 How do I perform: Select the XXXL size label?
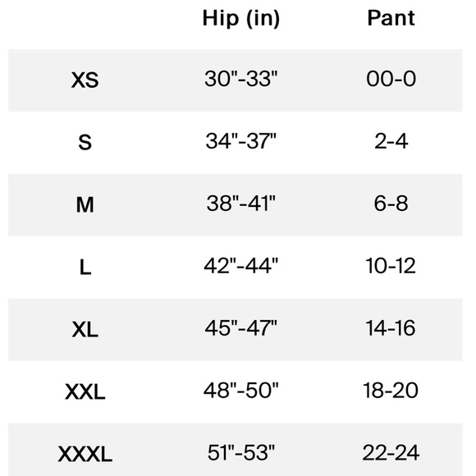point(85,454)
